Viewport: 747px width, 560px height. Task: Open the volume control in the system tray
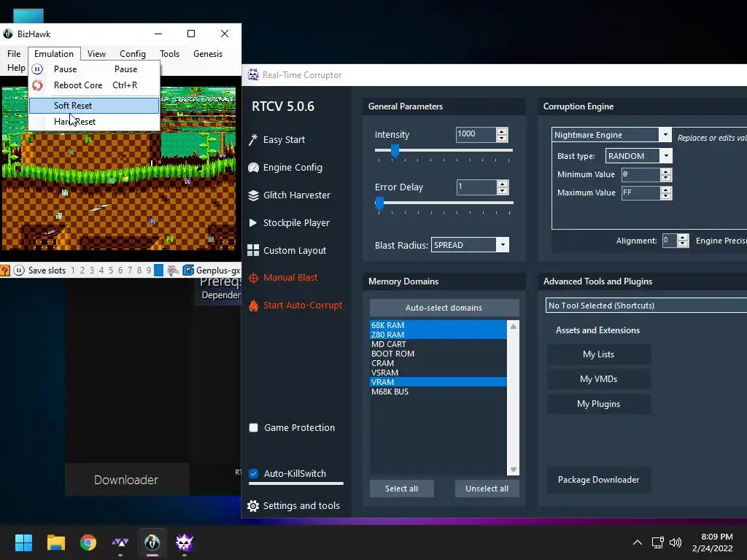point(676,542)
